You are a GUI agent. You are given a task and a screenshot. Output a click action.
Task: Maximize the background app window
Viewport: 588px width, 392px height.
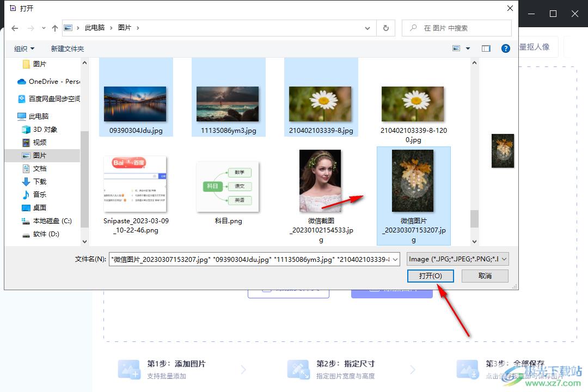click(553, 14)
